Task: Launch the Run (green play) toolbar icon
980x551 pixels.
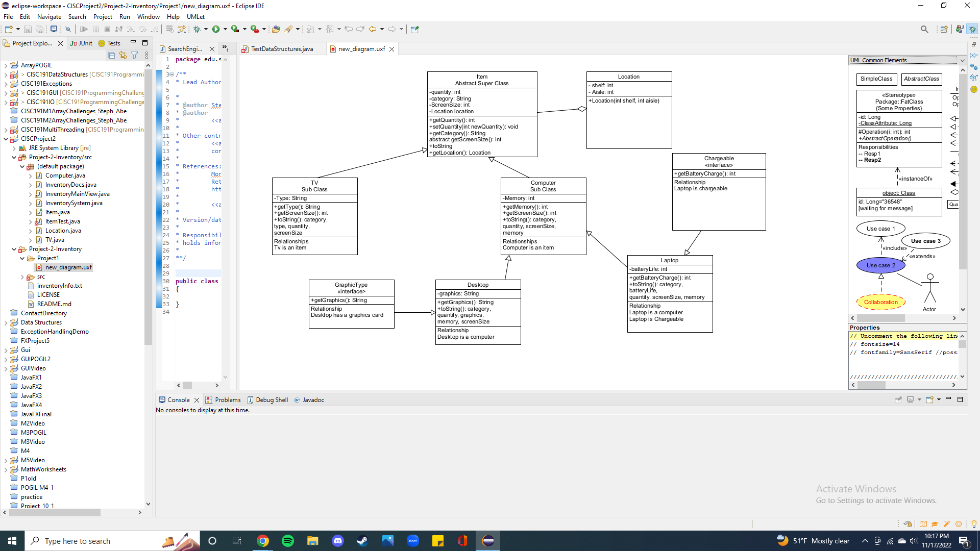Action: pyautogui.click(x=216, y=29)
